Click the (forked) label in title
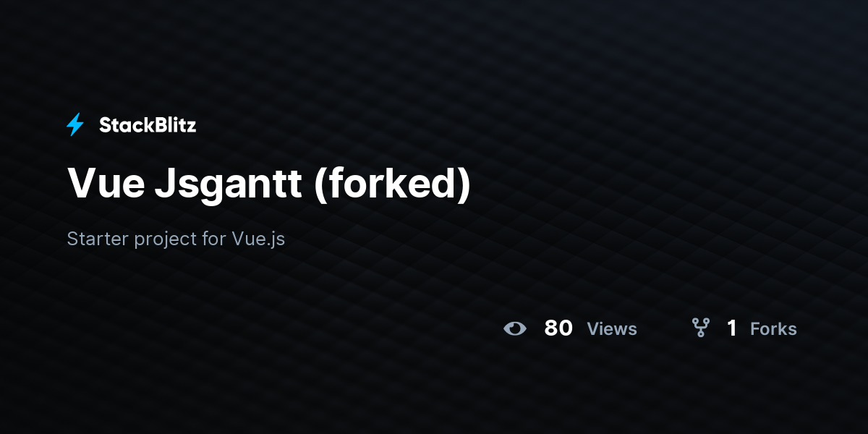This screenshot has width=868, height=434. pos(392,184)
